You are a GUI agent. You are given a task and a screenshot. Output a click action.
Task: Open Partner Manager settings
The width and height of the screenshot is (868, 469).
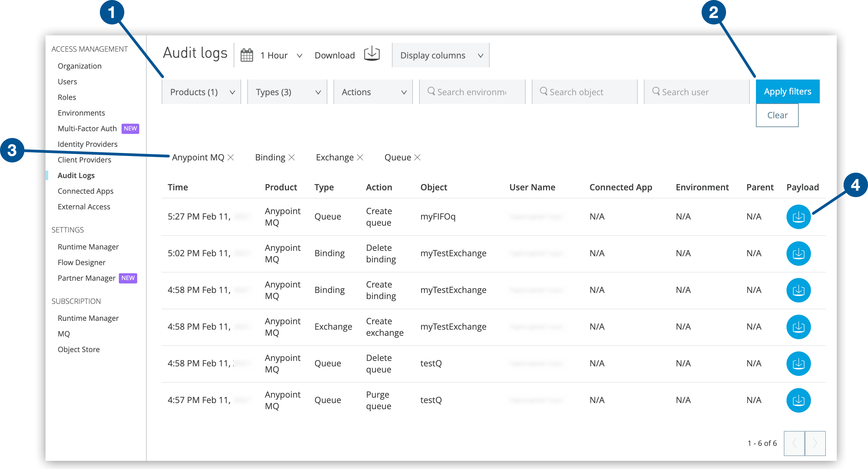point(86,278)
